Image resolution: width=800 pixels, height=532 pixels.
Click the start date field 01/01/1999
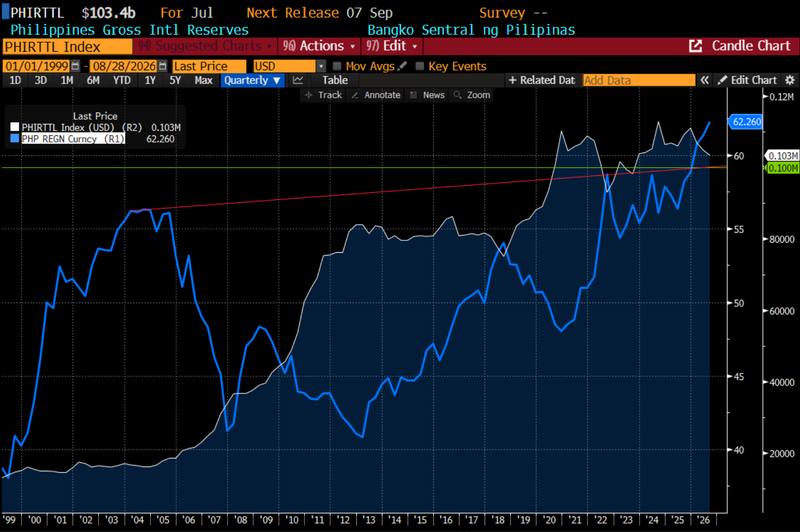point(37,66)
